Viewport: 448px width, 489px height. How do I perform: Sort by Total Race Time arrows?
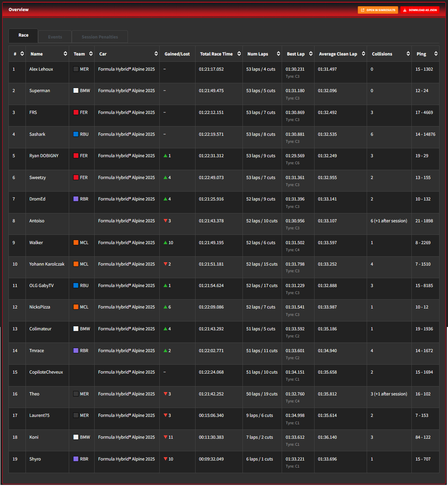pos(239,54)
